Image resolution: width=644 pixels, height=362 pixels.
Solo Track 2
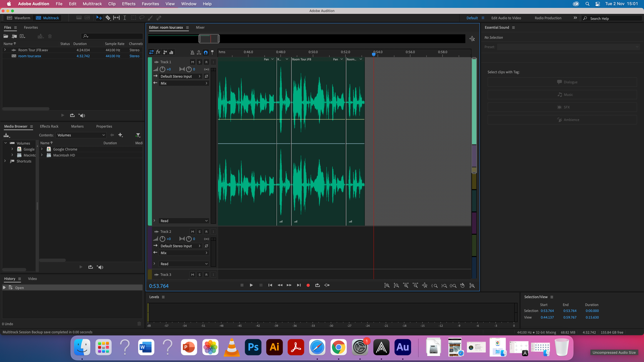(200, 232)
